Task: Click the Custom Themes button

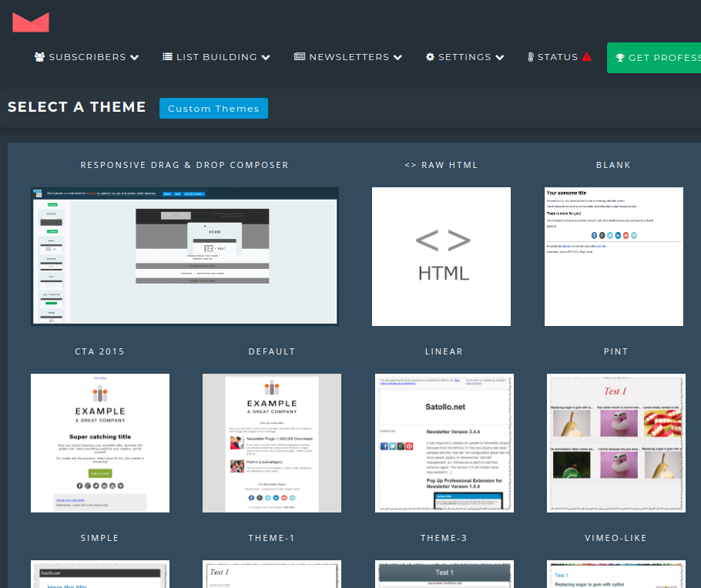Action: (x=213, y=108)
